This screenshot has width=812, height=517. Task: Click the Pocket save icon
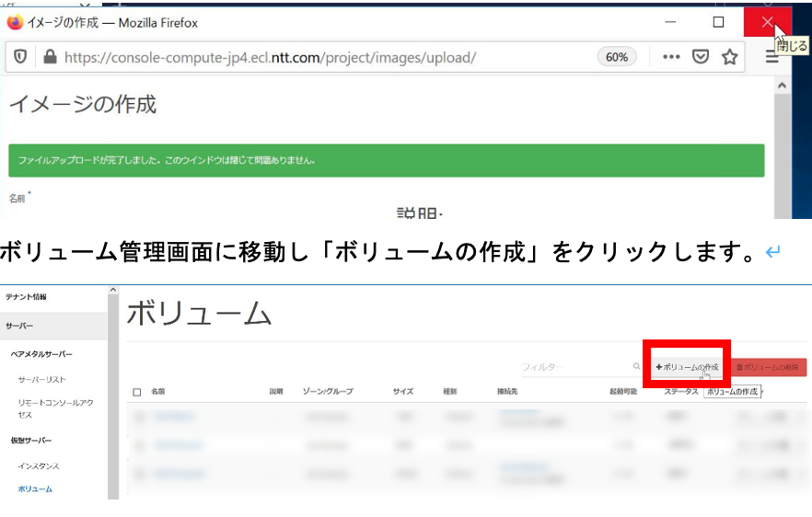click(x=701, y=57)
